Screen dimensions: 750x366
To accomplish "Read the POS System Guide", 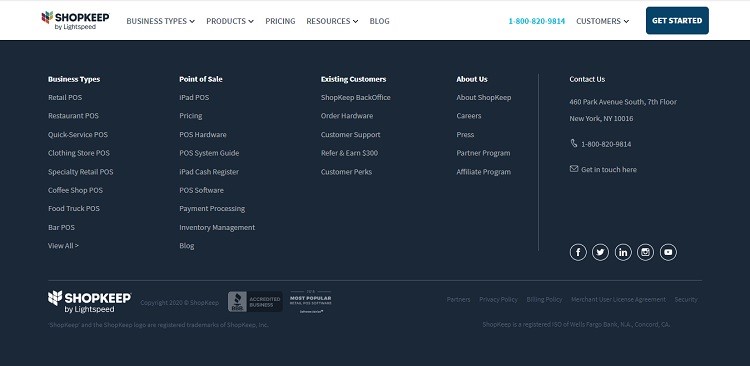I will [209, 153].
